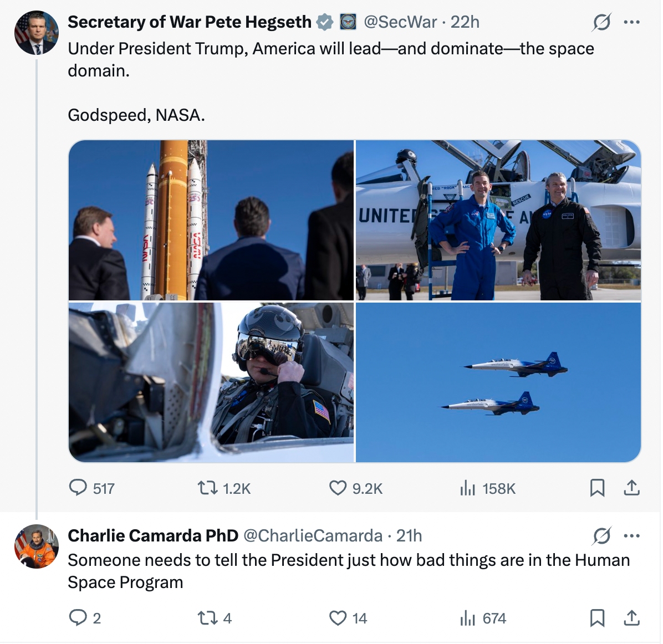663x644 pixels.
Task: Open the @SecWar profile handle
Action: pyautogui.click(x=400, y=22)
